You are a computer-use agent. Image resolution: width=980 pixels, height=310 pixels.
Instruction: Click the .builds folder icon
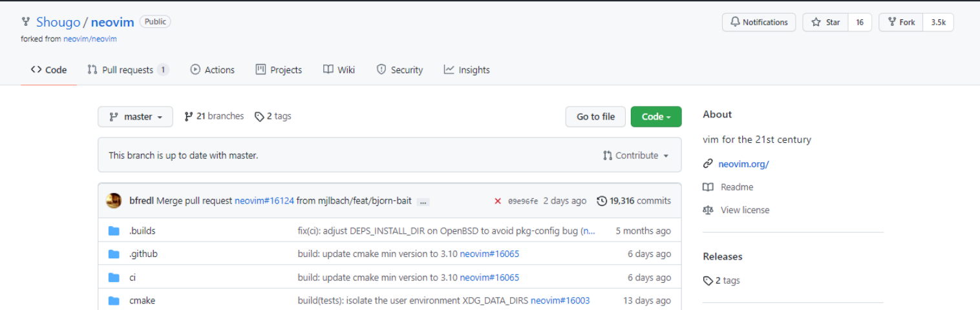tap(114, 231)
